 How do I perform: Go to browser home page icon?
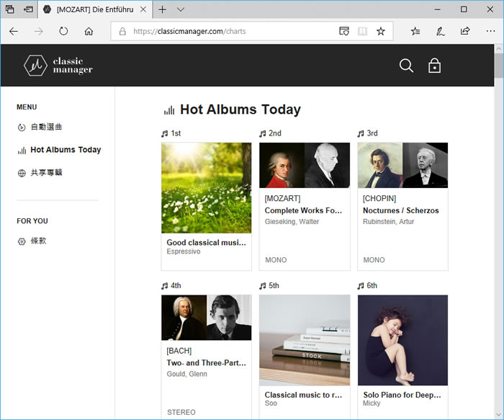(x=89, y=32)
